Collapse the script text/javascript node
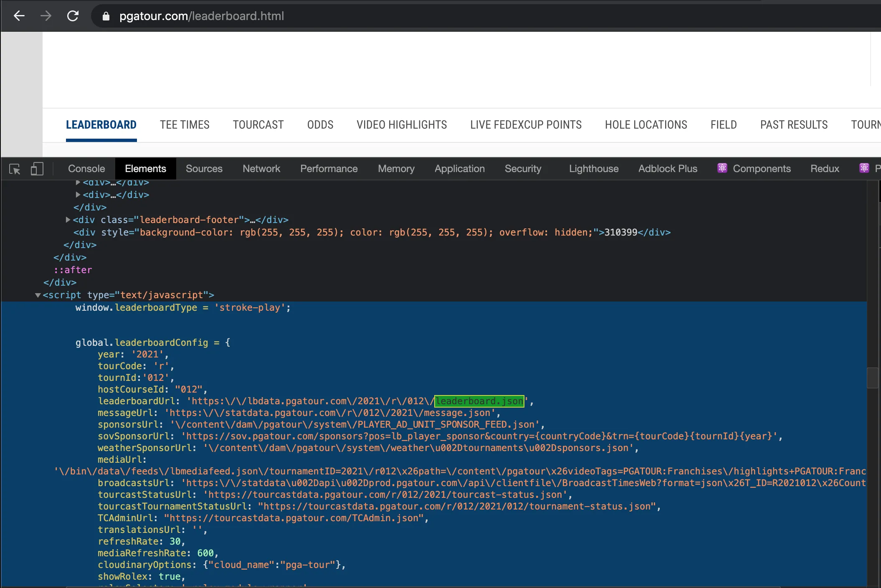 coord(38,295)
